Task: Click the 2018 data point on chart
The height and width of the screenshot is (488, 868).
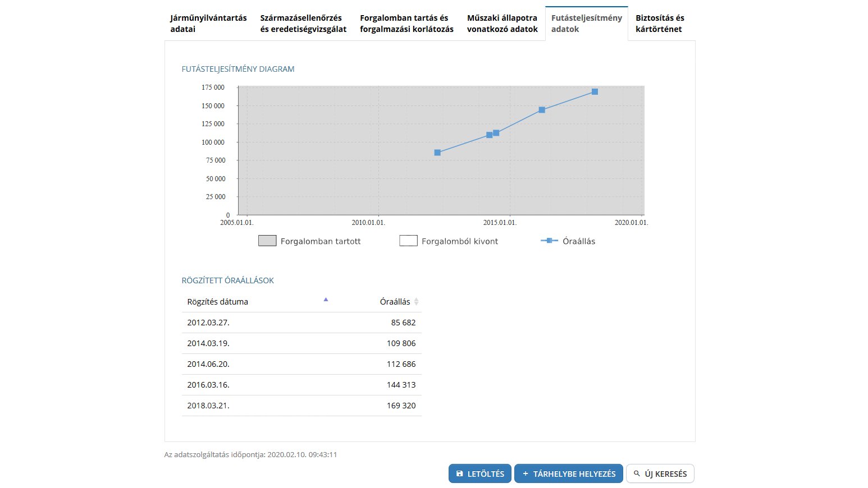Action: (x=595, y=92)
